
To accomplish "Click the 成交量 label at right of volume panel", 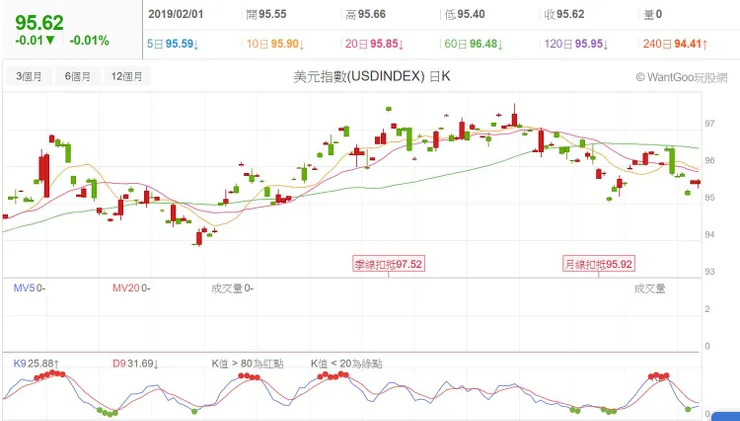I will pos(649,288).
